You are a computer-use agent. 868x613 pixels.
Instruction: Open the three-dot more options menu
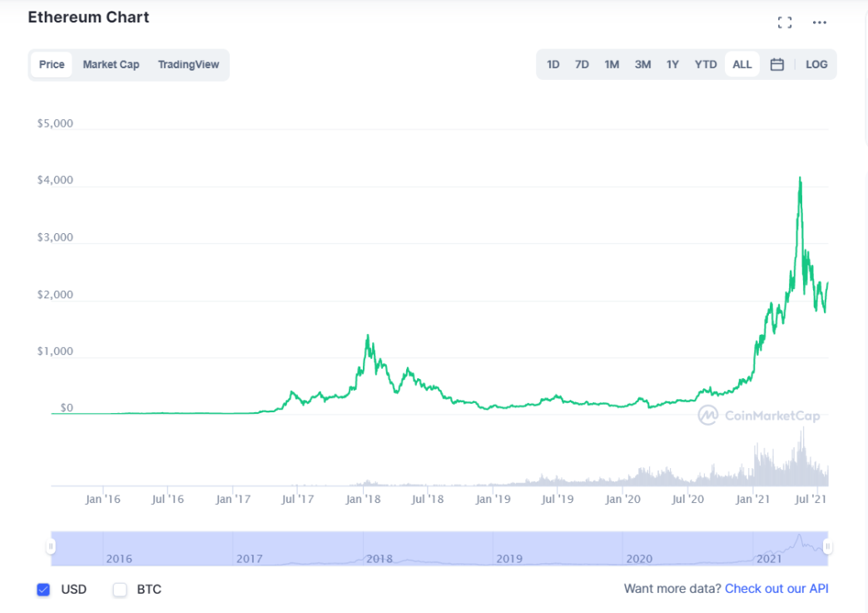[x=819, y=22]
